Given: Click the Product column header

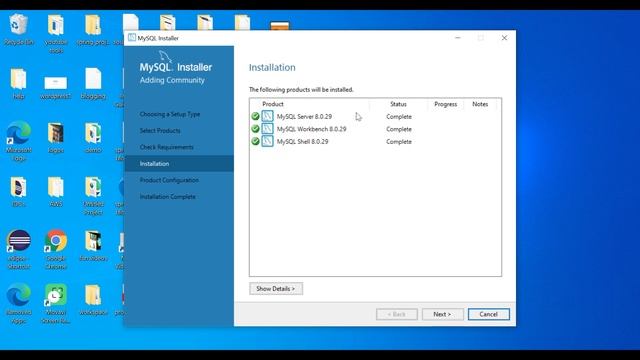Looking at the screenshot, I should point(273,104).
